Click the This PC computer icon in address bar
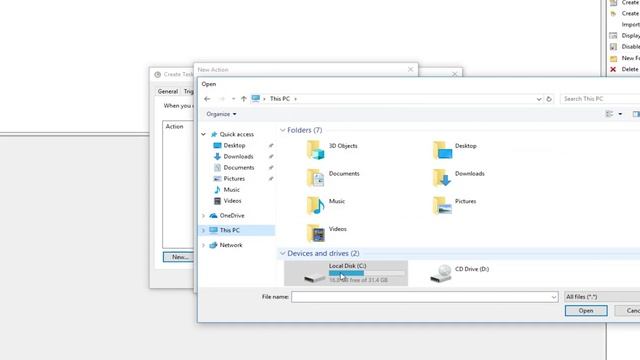This screenshot has height=360, width=640. pyautogui.click(x=256, y=98)
